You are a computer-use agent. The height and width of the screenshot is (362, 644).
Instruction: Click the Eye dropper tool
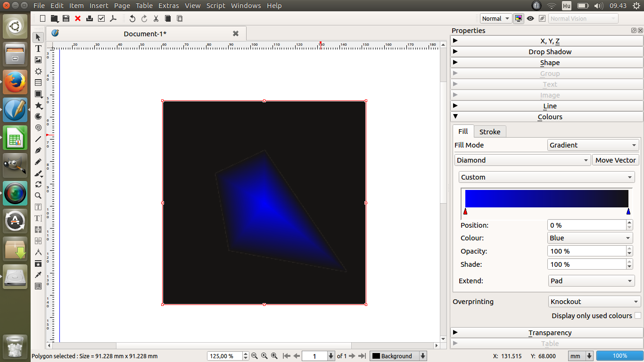coord(38,275)
